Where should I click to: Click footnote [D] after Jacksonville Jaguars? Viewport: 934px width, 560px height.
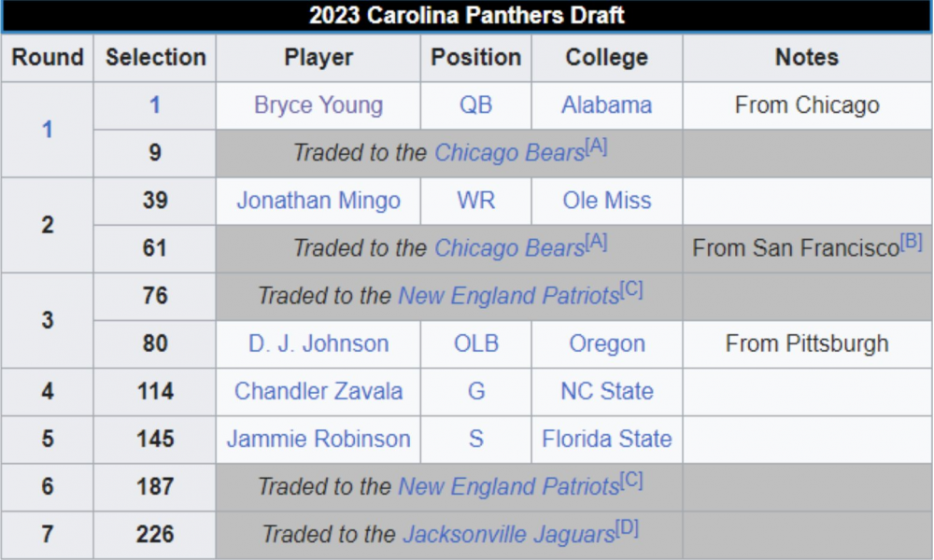pyautogui.click(x=628, y=528)
